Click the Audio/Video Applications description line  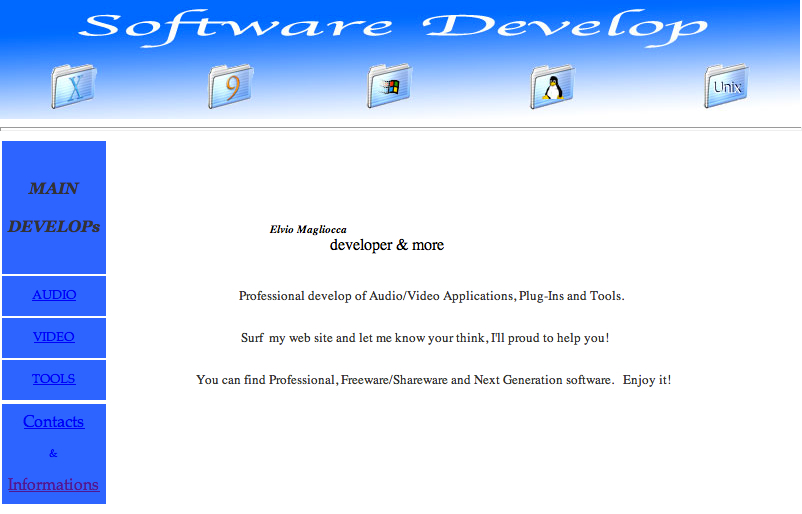tap(431, 296)
